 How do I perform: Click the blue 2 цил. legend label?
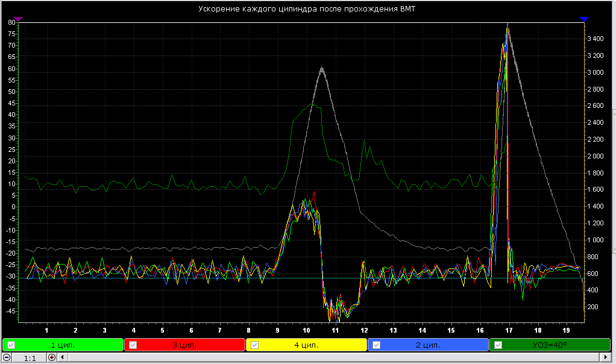pyautogui.click(x=428, y=345)
